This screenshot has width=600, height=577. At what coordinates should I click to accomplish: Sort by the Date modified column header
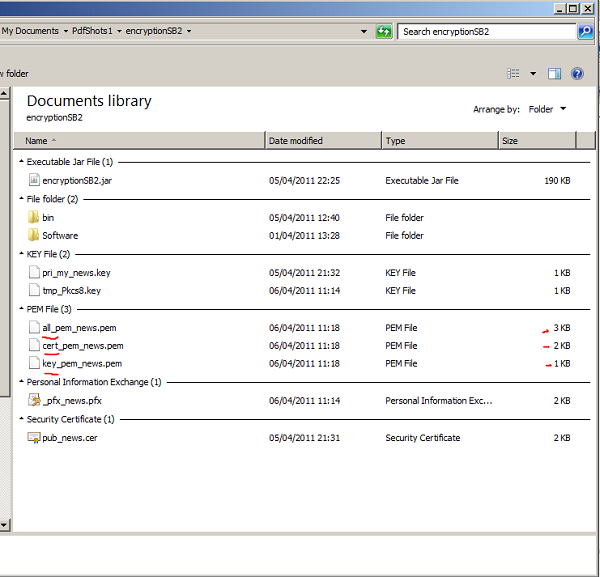pos(323,141)
